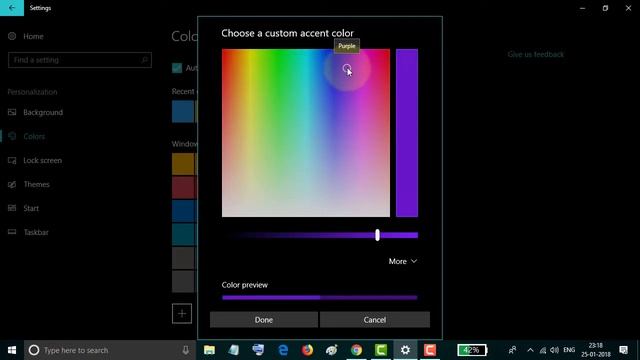Open the red Camtasia recorder taskbar icon

coord(430,350)
